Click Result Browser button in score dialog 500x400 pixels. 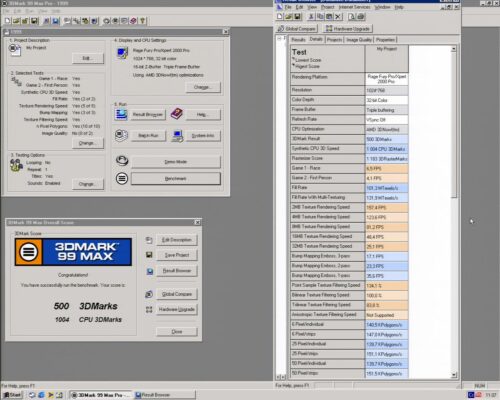[177, 271]
